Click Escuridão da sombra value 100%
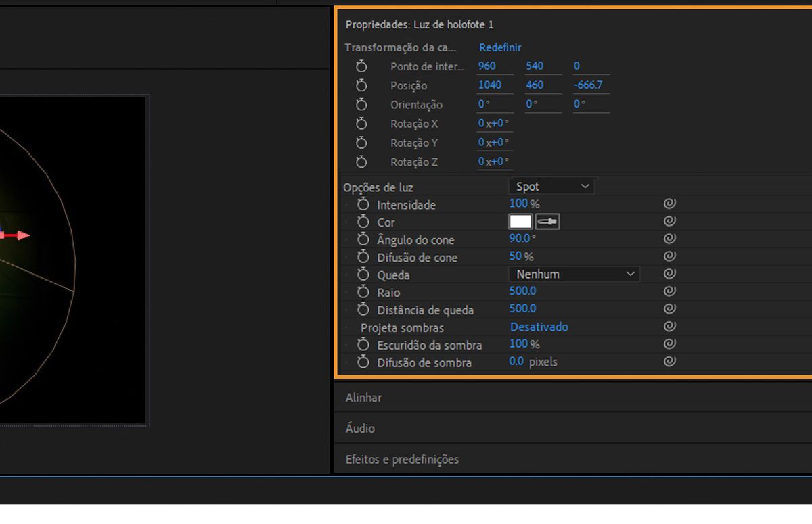Viewport: 812px width, 524px height. click(x=524, y=343)
